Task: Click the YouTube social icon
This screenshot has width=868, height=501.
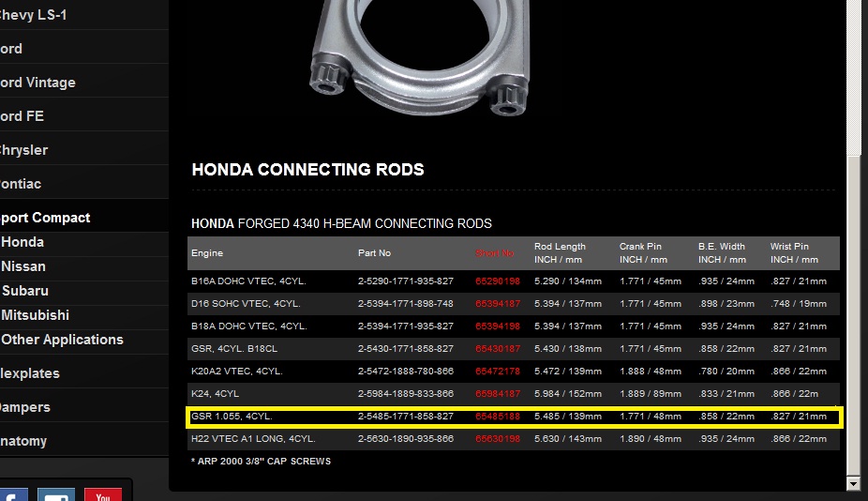Action: pyautogui.click(x=103, y=495)
